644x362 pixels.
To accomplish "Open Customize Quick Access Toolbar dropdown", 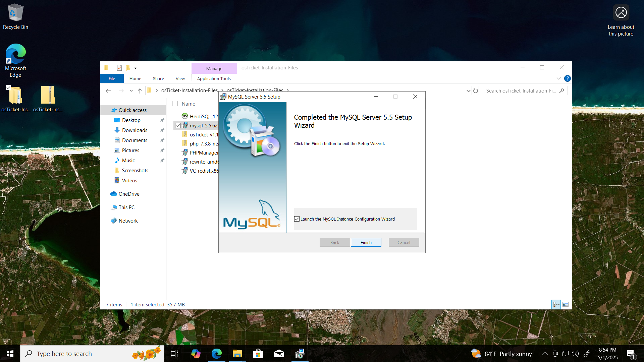I will (x=136, y=68).
